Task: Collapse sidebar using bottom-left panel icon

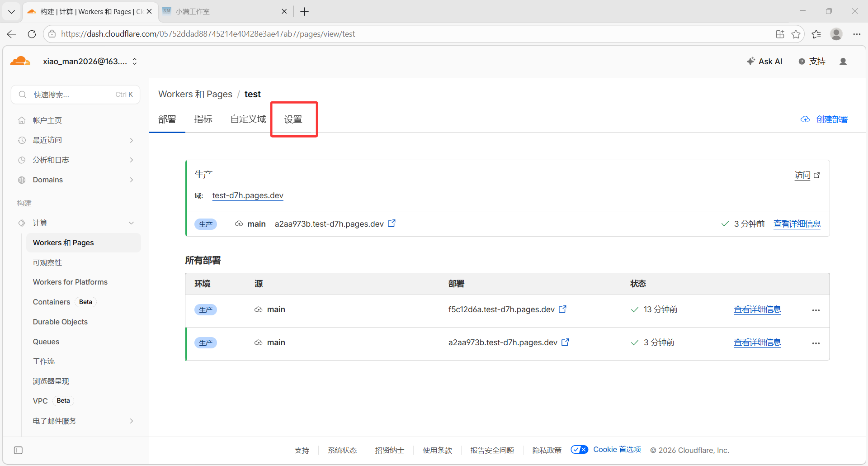Action: [18, 450]
